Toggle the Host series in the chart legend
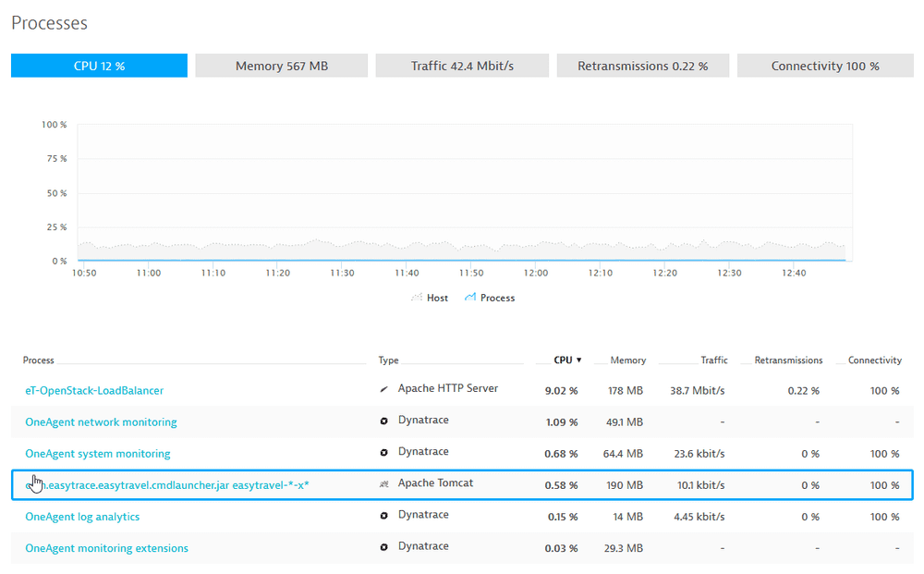This screenshot has height=574, width=924. 430,297
